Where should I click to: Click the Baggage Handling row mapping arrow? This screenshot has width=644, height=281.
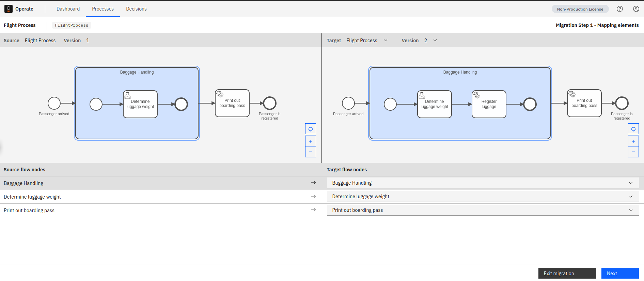pos(313,183)
